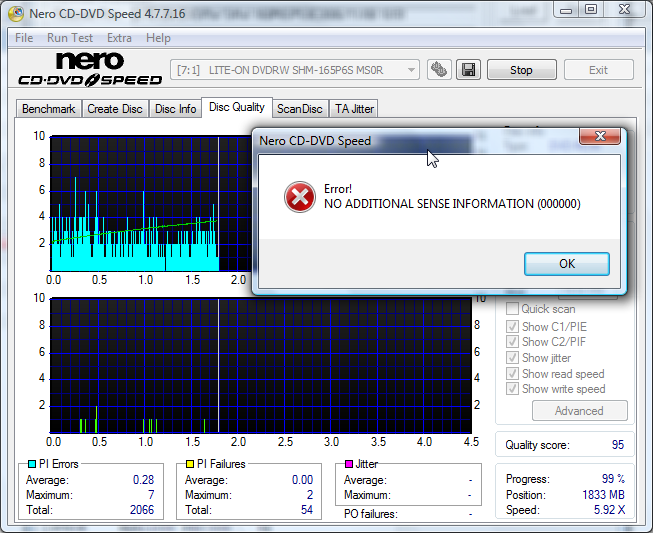
Task: Click the Nero CD-DVD Speed logo
Action: [x=90, y=69]
